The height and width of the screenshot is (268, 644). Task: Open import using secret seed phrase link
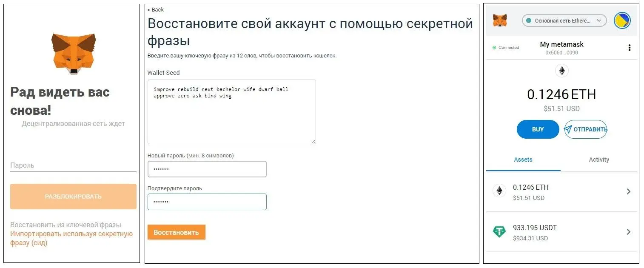click(x=71, y=238)
